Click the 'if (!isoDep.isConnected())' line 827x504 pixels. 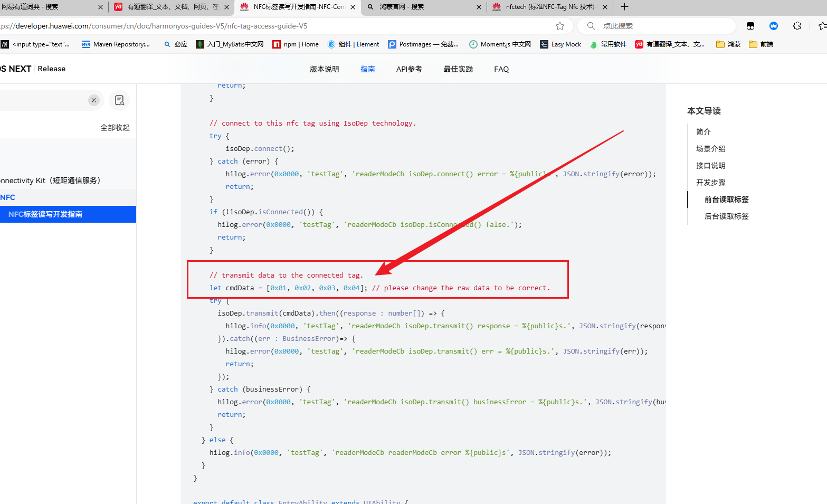click(x=267, y=212)
